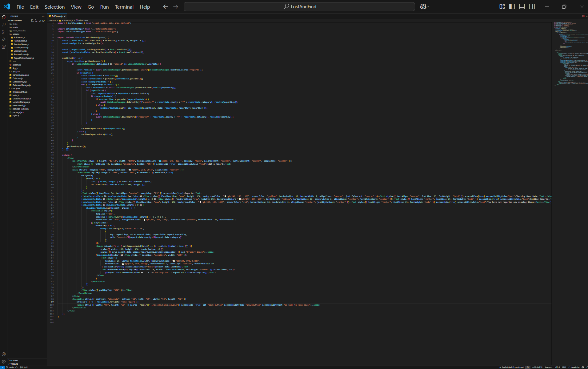Viewport: 588px width, 369px height.
Task: Open the File menu
Action: pyautogui.click(x=20, y=7)
